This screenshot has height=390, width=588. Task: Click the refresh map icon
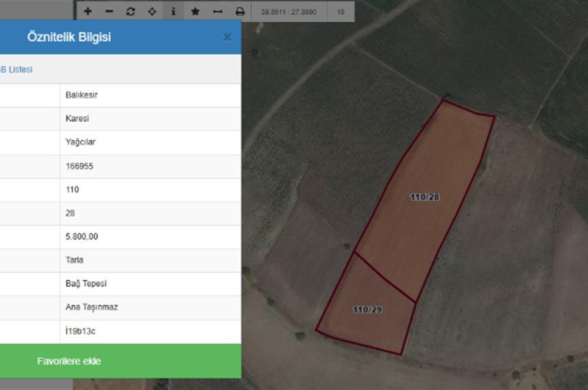tap(131, 11)
